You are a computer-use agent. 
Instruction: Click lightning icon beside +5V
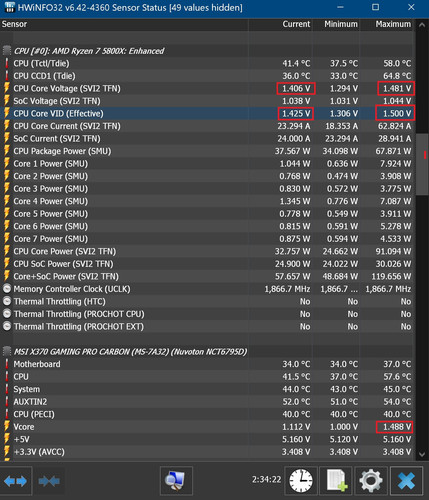(7, 439)
